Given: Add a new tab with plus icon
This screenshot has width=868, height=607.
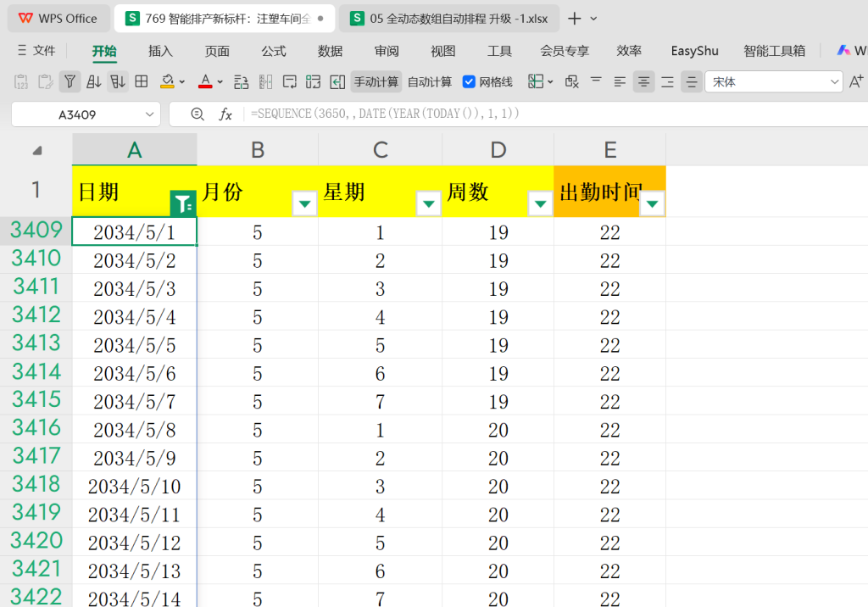Looking at the screenshot, I should point(575,19).
